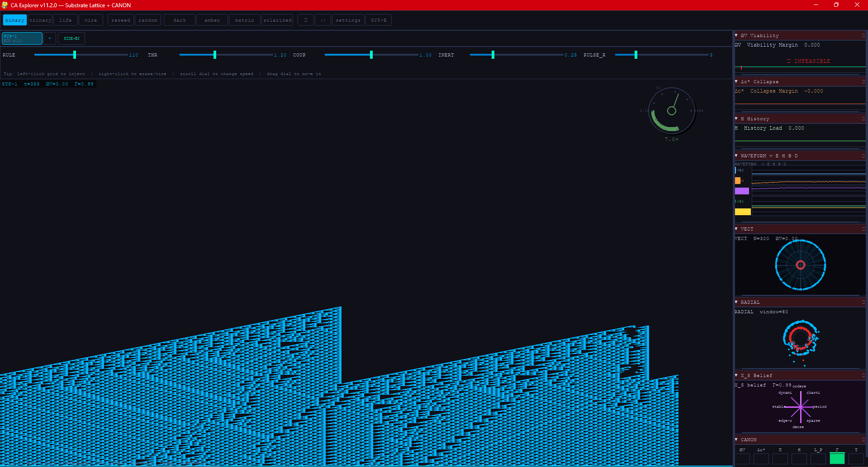The image size is (868, 467).
Task: Click the step-forward icon button
Action: pyautogui.click(x=323, y=20)
